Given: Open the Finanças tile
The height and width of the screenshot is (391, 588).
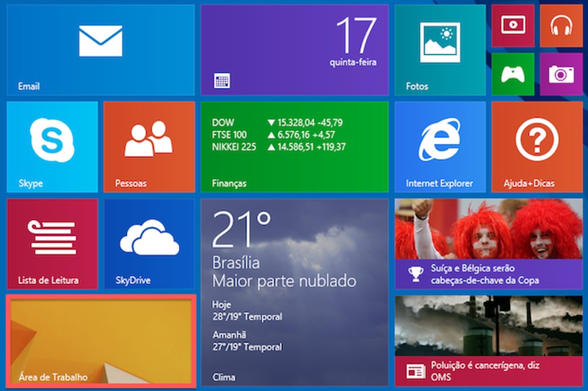Looking at the screenshot, I should click(295, 146).
